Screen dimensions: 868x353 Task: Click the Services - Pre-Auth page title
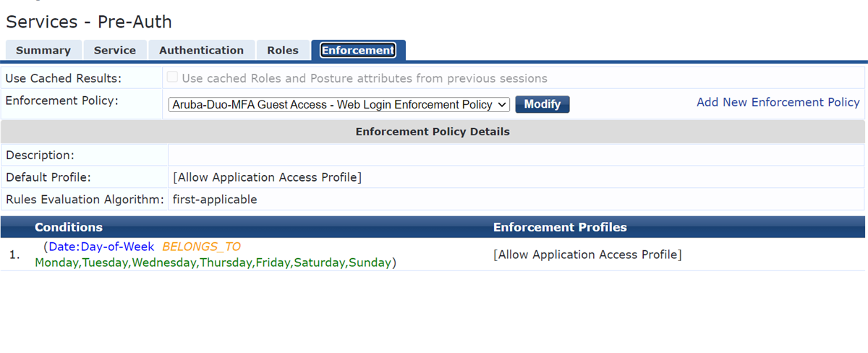(x=89, y=22)
